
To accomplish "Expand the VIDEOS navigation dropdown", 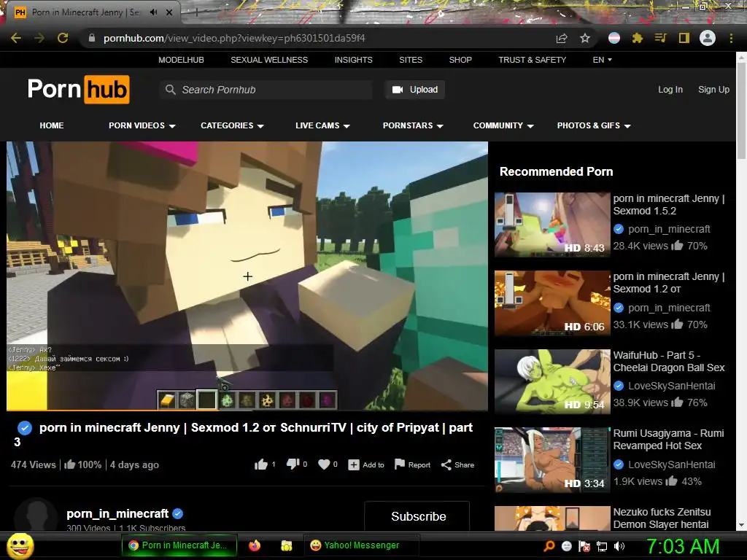I will tap(142, 125).
